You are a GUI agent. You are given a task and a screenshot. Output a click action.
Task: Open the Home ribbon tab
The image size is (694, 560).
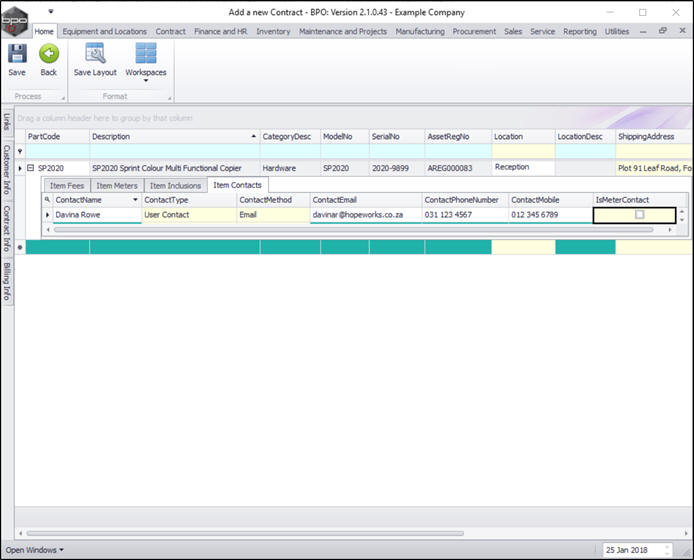[44, 31]
